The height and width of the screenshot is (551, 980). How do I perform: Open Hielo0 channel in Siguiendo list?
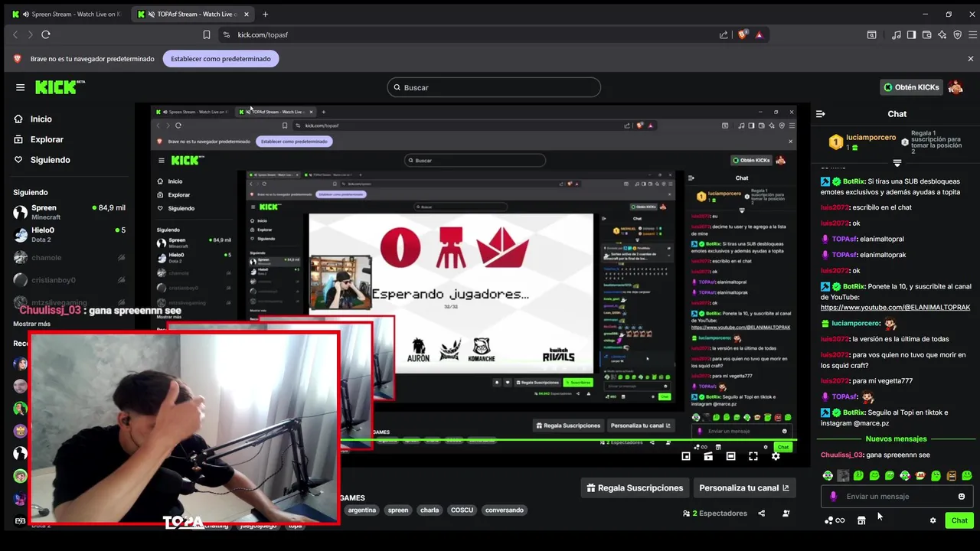69,234
